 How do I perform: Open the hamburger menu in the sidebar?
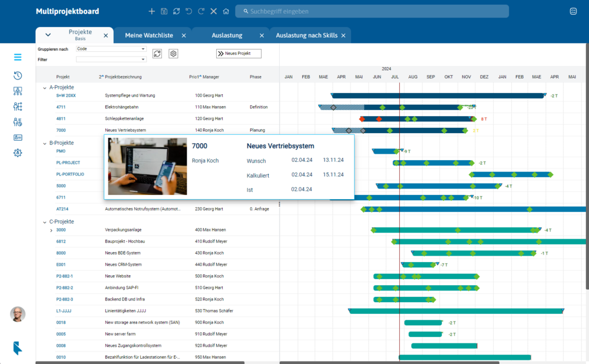18,57
